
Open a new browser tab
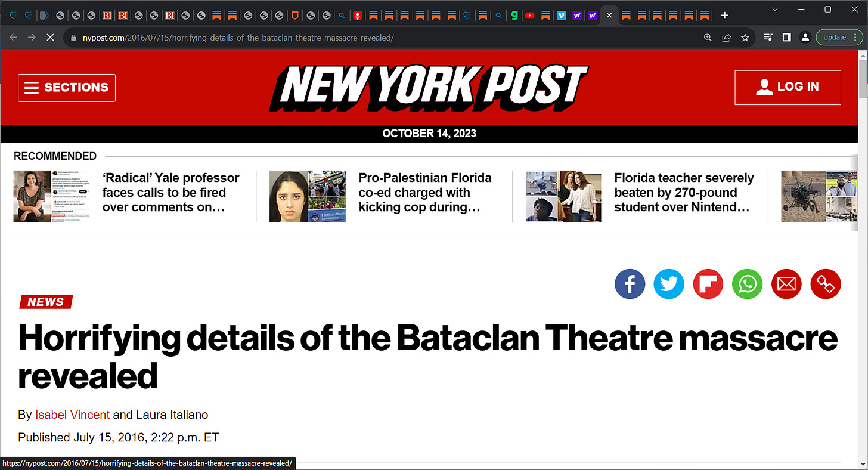[724, 16]
